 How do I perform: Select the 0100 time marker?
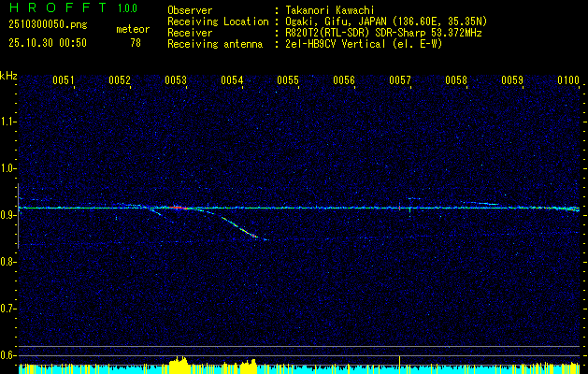(x=568, y=81)
